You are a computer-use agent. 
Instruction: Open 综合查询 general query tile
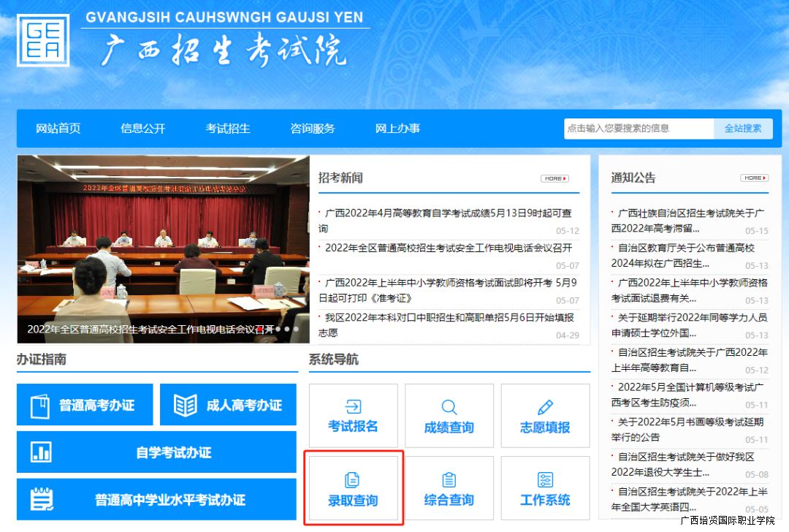[x=449, y=489]
